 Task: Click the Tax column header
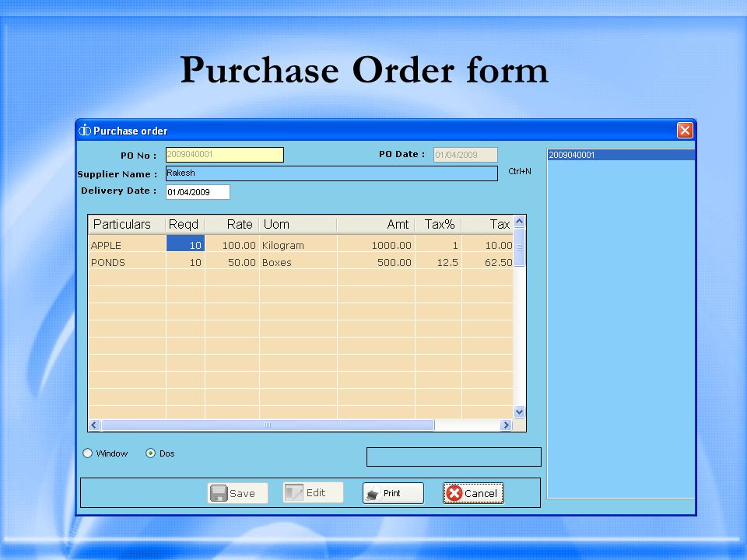point(487,224)
